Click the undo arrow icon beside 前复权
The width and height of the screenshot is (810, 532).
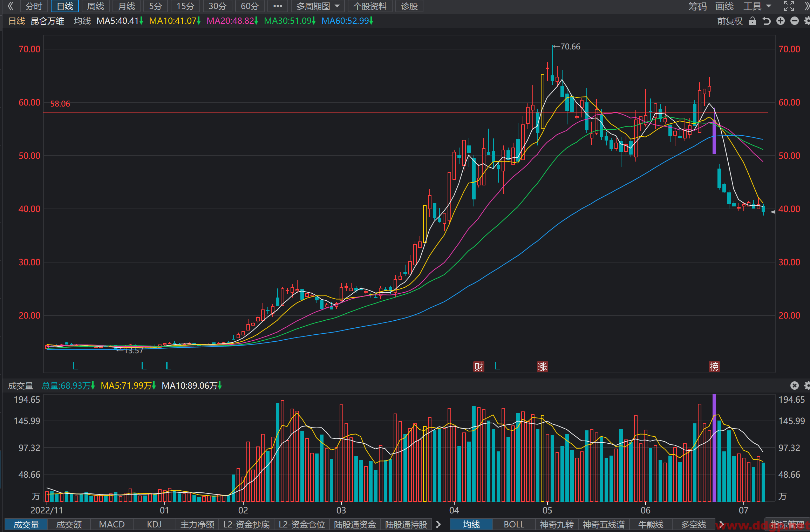tap(767, 21)
